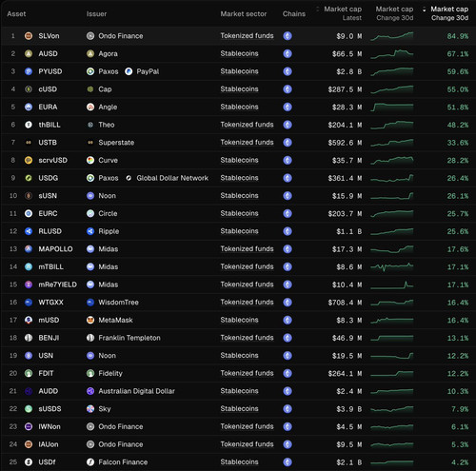Open the Ondo Finance issuer in SLVon row
This screenshot has height=471, width=476.
(x=121, y=36)
